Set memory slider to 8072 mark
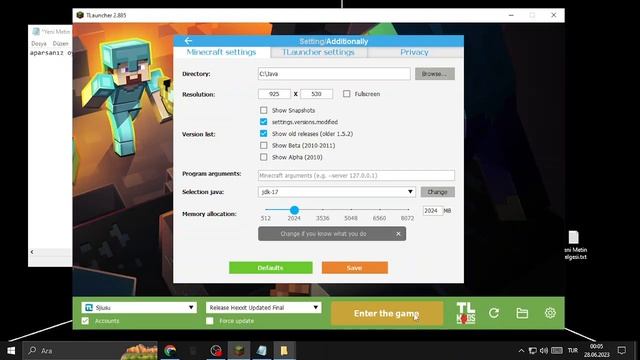Viewport: 640px width, 360px height. point(407,210)
